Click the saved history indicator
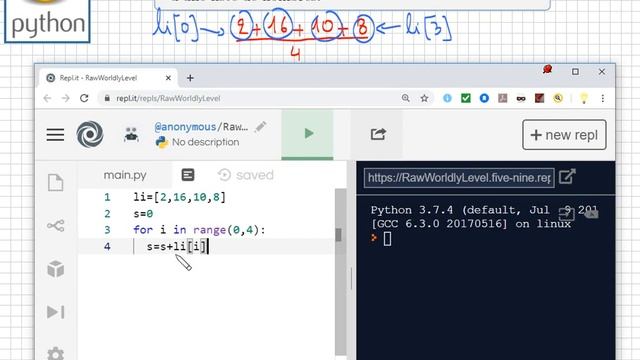Viewport: 640px width, 360px height. click(x=246, y=175)
